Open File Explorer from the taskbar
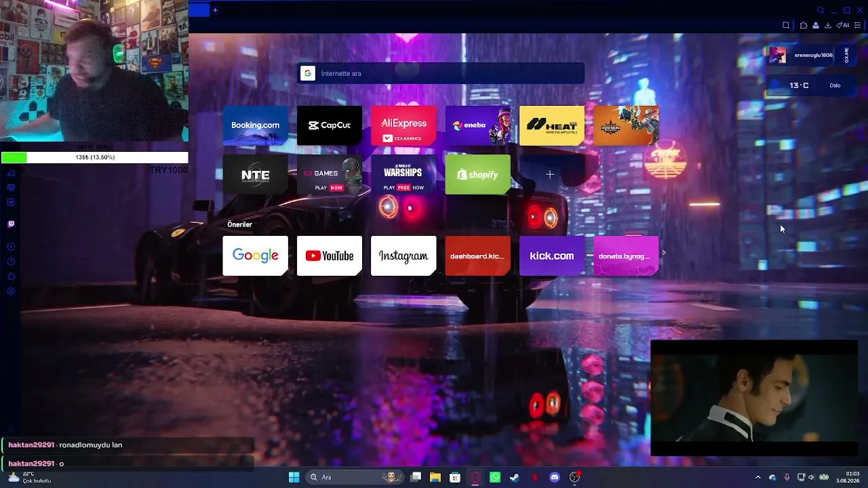Viewport: 868px width, 488px height. (435, 477)
